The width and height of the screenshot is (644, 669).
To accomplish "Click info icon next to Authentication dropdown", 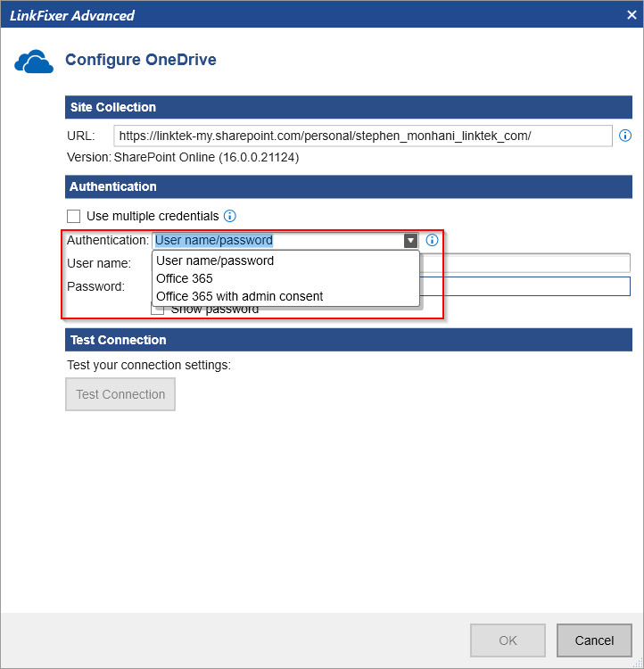I will point(432,240).
